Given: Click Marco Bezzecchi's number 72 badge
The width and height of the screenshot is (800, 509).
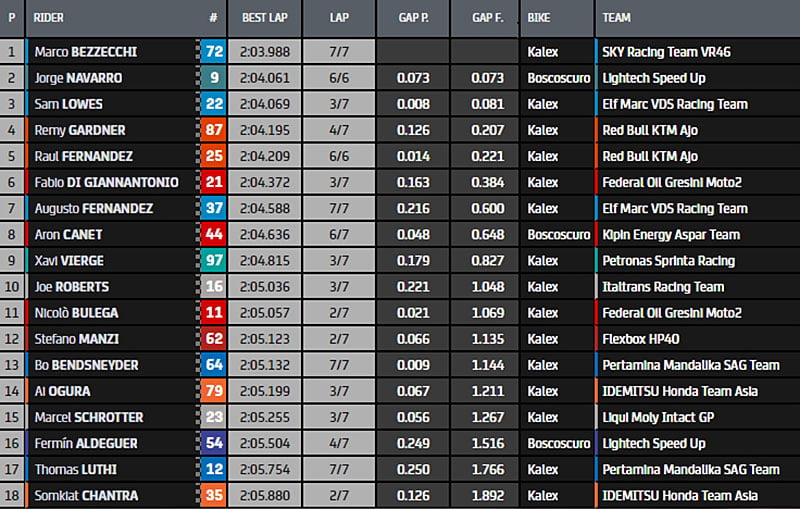Looking at the screenshot, I should point(213,52).
